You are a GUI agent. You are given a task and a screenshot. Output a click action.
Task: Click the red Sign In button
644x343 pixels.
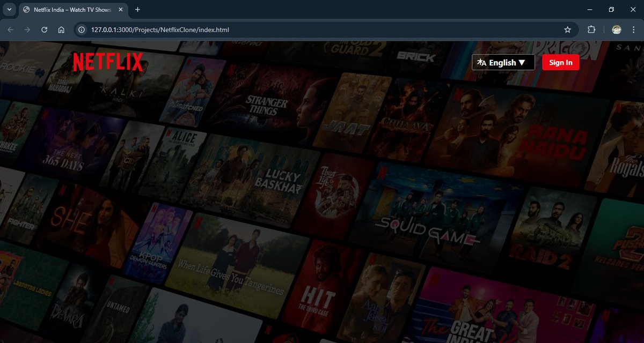pos(561,62)
